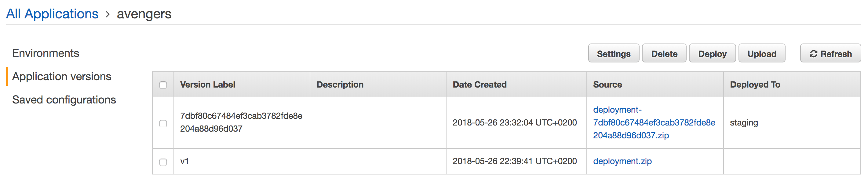The image size is (868, 180).
Task: Download deployment-7dbf80c67484ef3cab3782fde8e zip source
Action: (x=654, y=122)
